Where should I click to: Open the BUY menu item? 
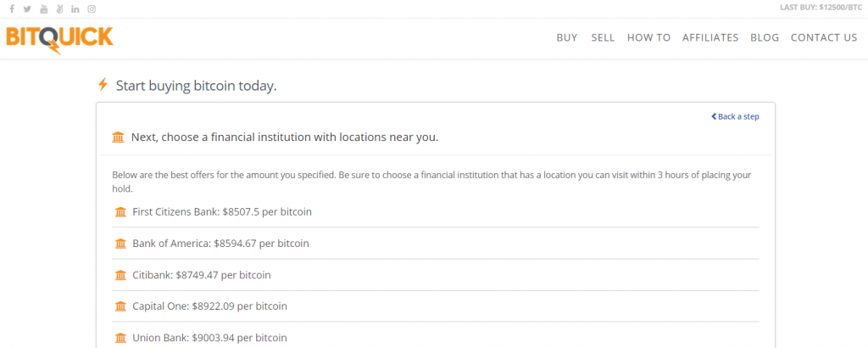click(x=567, y=37)
